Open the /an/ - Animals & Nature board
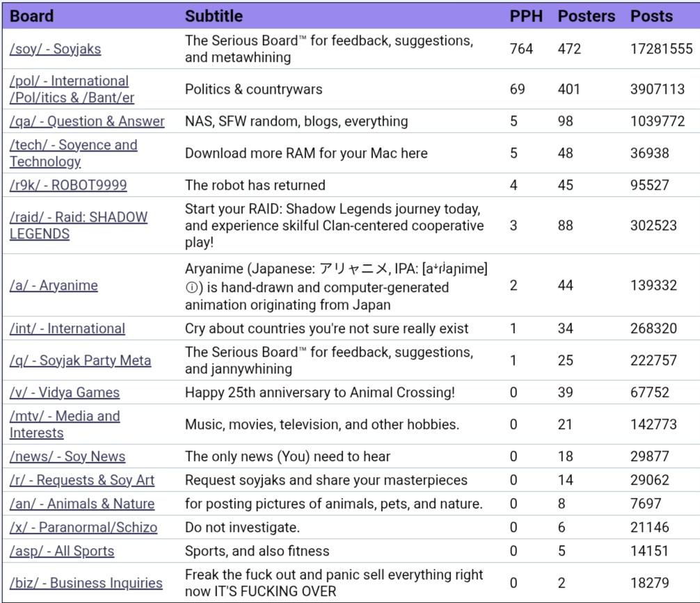 82,504
